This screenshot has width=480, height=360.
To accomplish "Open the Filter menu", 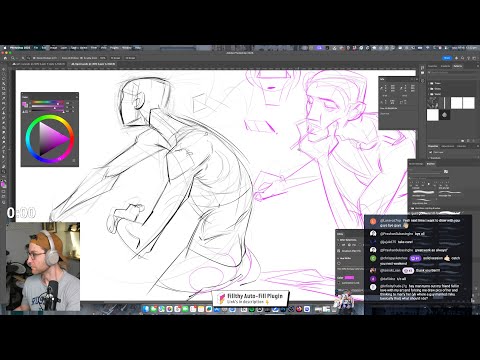I will [x=94, y=48].
